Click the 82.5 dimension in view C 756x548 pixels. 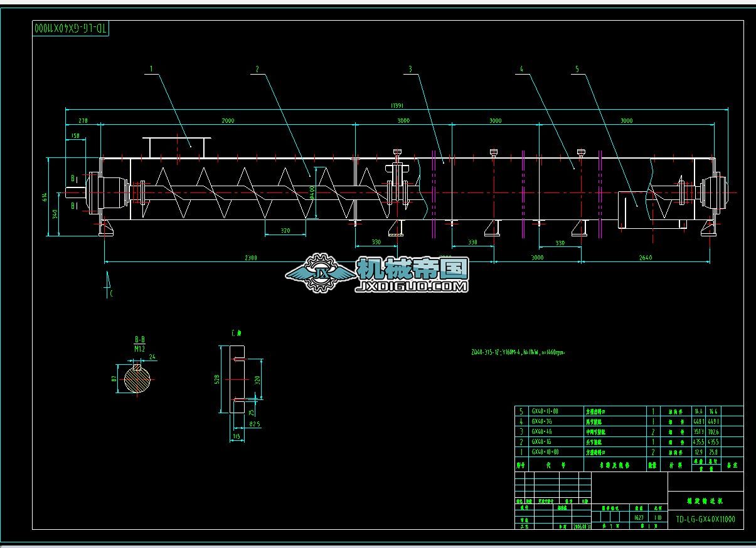click(x=255, y=424)
